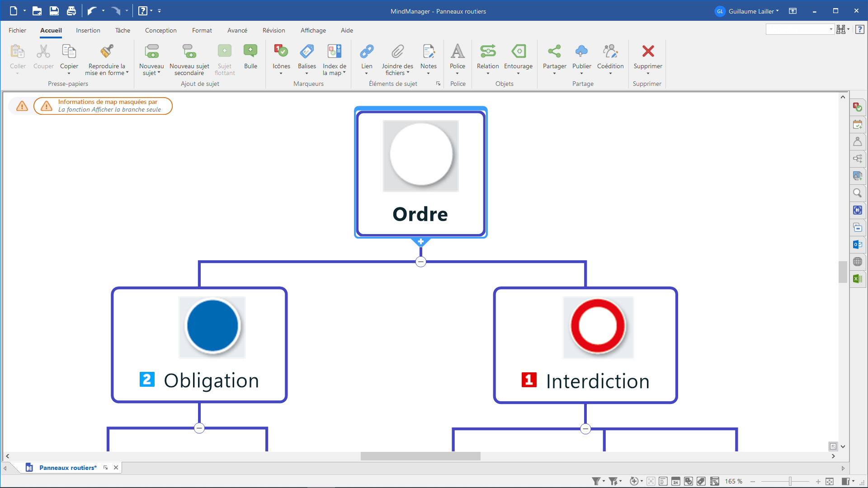Image resolution: width=868 pixels, height=488 pixels.
Task: Open the Conception ribbon tab
Action: pyautogui.click(x=160, y=30)
